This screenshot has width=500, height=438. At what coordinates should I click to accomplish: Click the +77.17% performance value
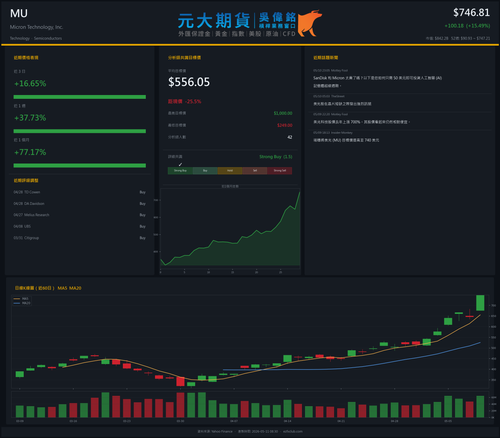30,152
